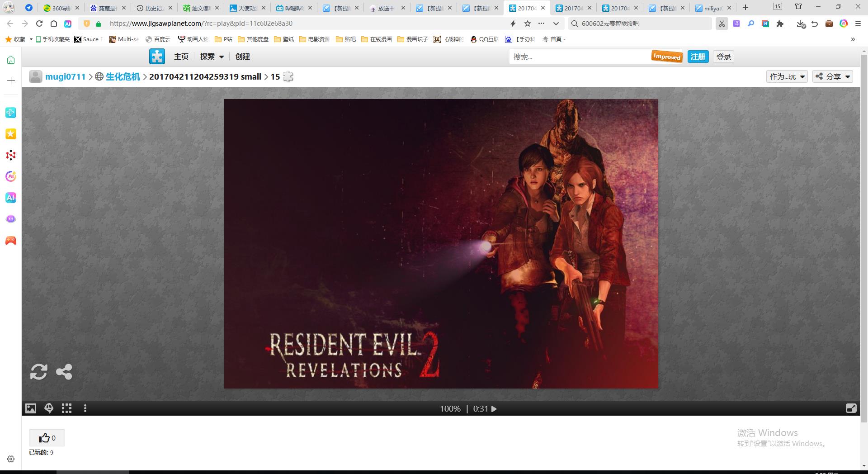868x474 pixels.
Task: Switch to the 历史记录 tab
Action: pyautogui.click(x=155, y=8)
